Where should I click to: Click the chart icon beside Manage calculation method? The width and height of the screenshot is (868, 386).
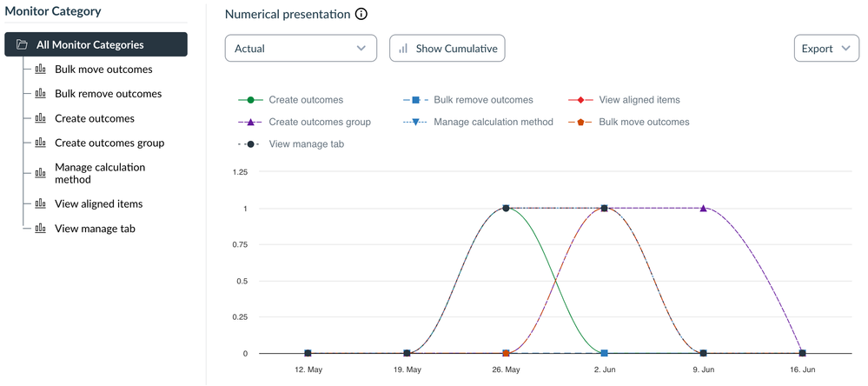point(40,173)
